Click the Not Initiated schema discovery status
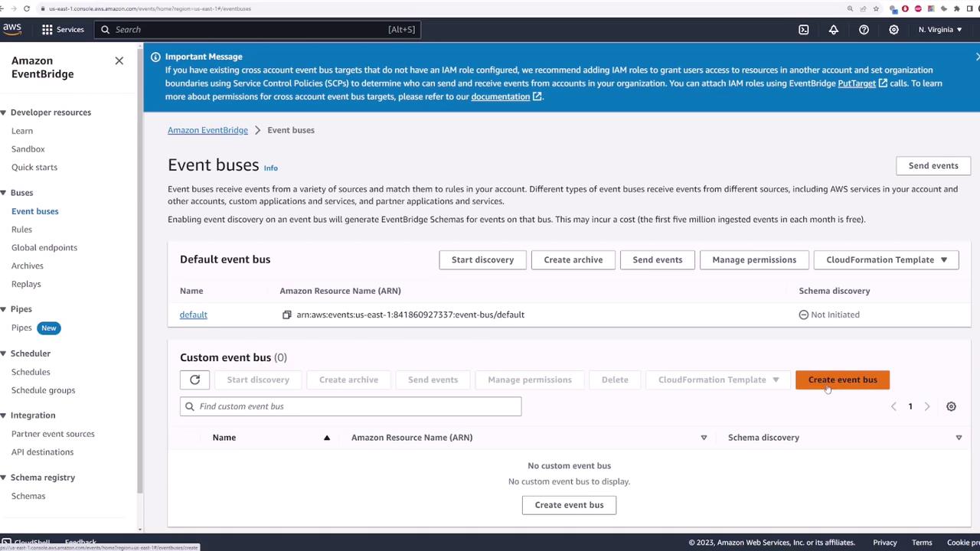This screenshot has height=551, width=980. pos(829,315)
